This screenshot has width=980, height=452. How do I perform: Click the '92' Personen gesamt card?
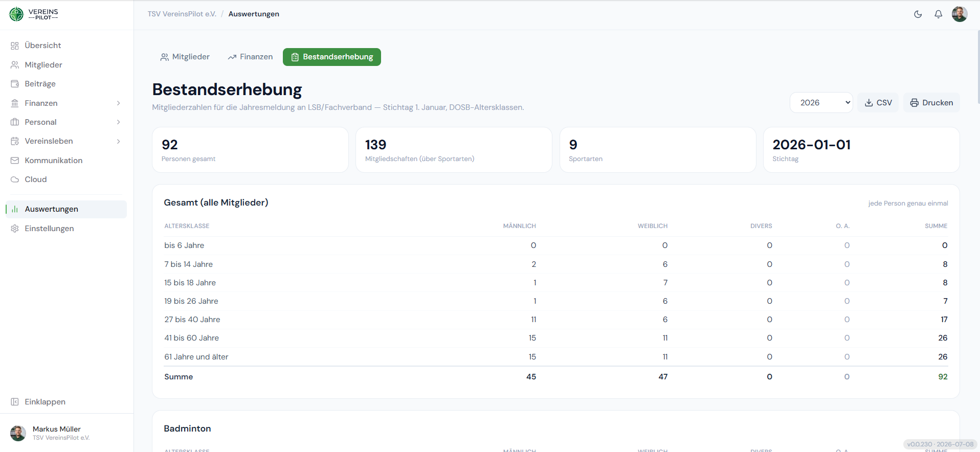250,150
